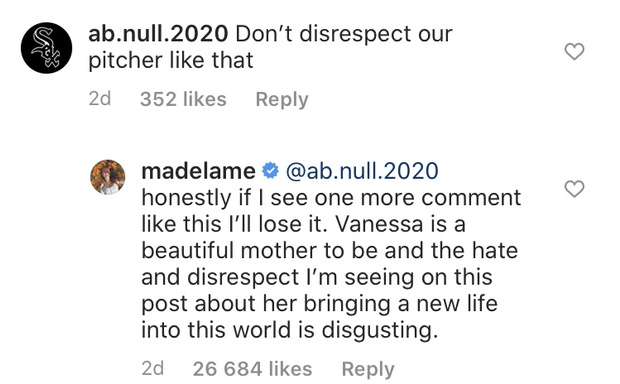This screenshot has height=384, width=620.
Task: Open madelame's round profile photo
Action: [108, 177]
